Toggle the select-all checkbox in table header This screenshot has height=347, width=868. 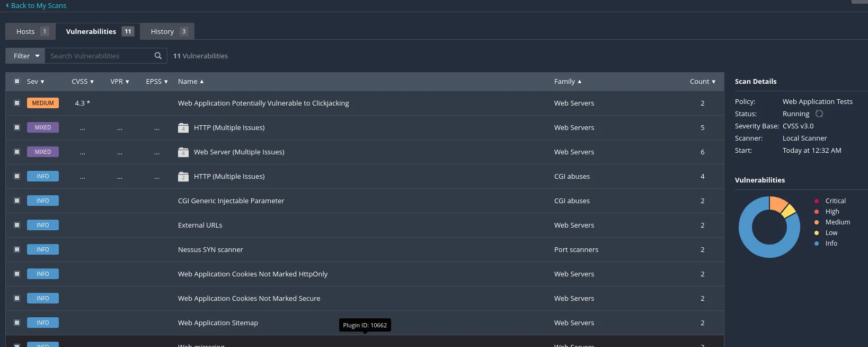point(17,81)
